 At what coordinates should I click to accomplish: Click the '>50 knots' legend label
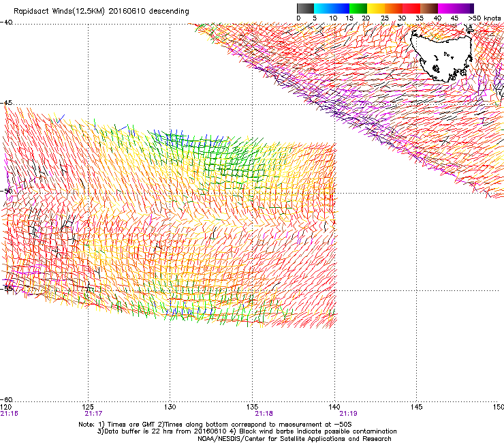point(484,18)
